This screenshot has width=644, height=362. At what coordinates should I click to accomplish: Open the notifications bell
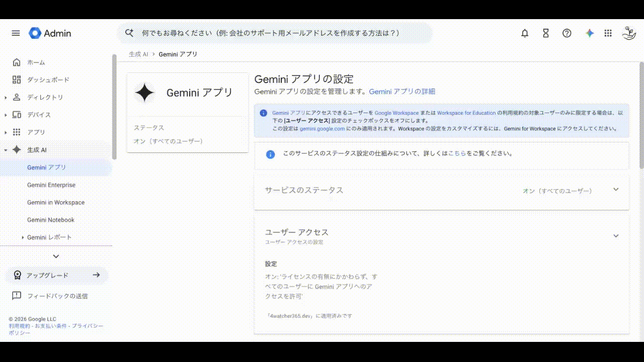click(525, 33)
